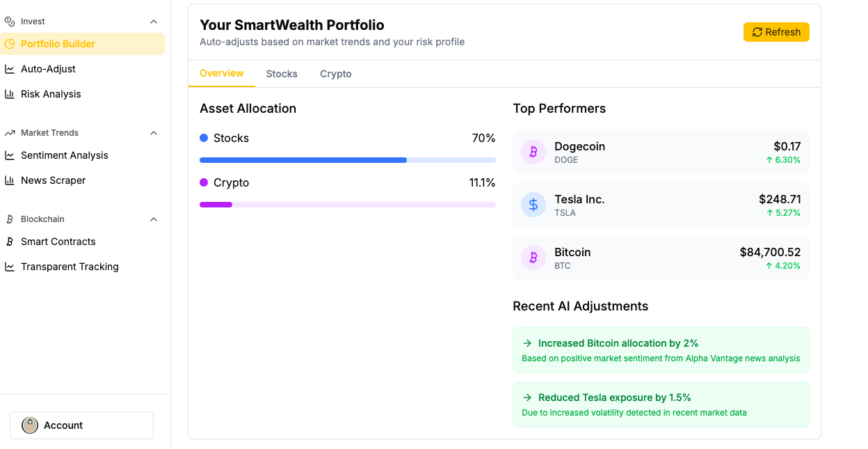
Task: Open the Account button
Action: (x=81, y=425)
